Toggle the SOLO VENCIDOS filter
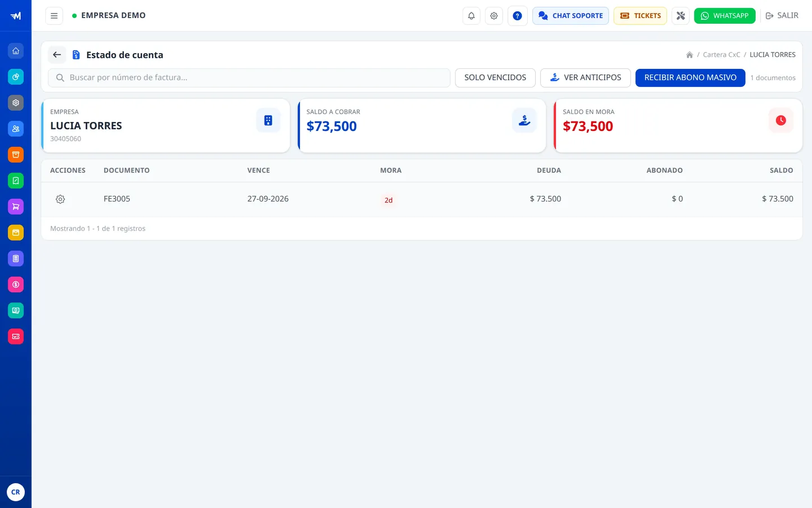Image resolution: width=812 pixels, height=508 pixels. tap(495, 78)
